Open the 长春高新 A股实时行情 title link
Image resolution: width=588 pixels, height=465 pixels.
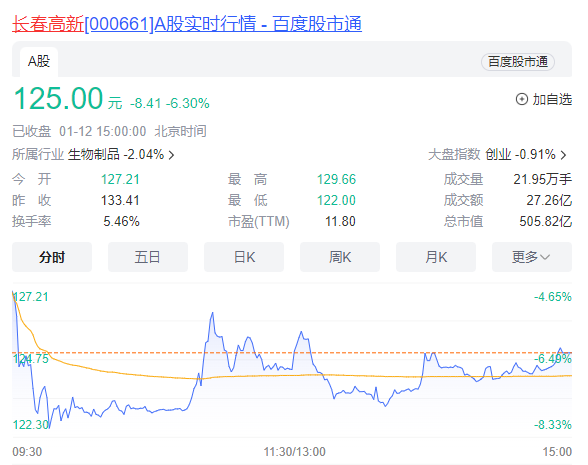click(x=187, y=24)
